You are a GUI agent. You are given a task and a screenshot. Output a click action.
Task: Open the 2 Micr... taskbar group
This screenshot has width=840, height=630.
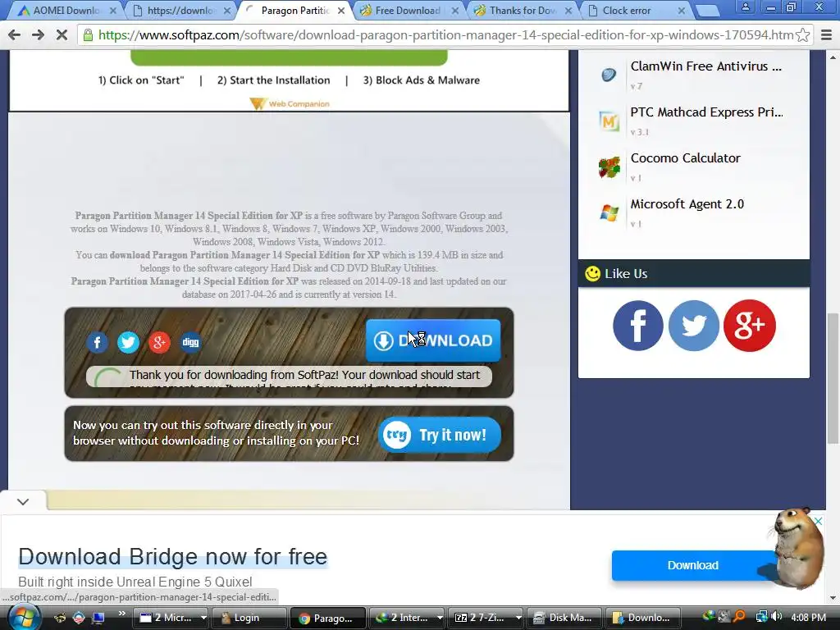[171, 618]
